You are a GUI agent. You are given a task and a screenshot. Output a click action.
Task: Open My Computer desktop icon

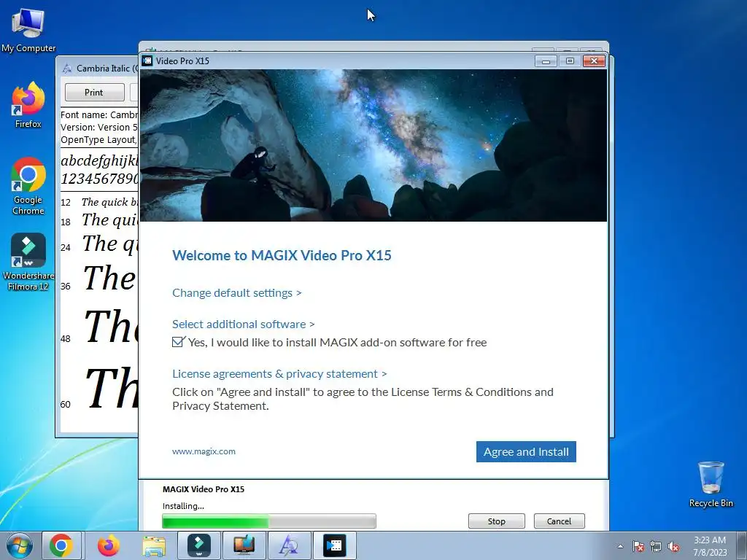click(28, 29)
